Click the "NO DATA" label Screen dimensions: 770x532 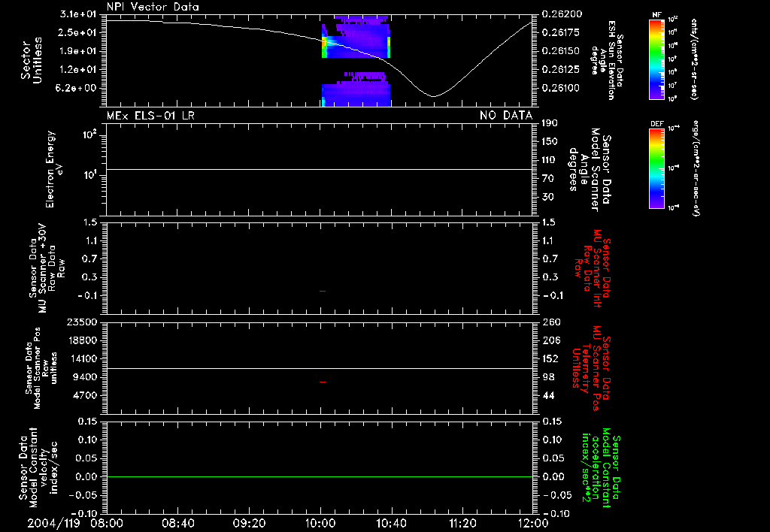click(x=506, y=116)
